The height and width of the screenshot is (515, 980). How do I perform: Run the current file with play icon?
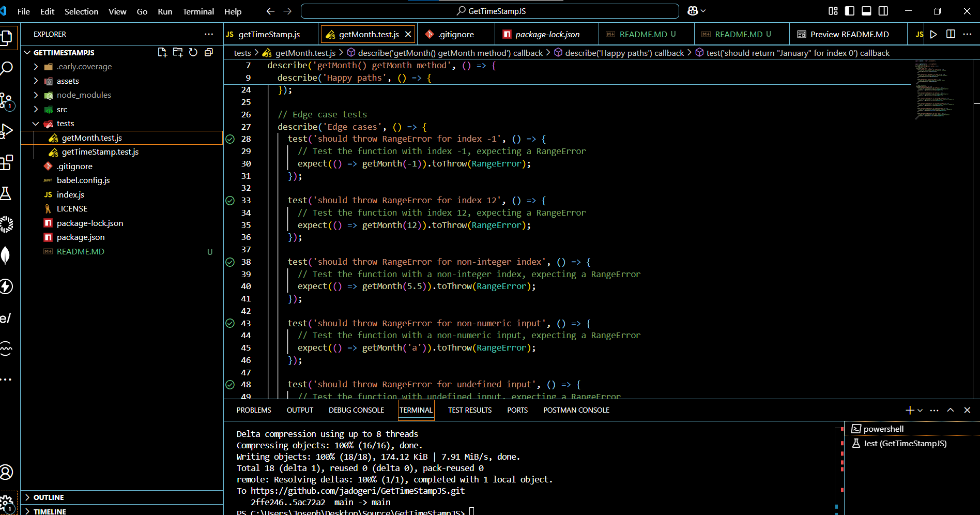click(x=933, y=34)
